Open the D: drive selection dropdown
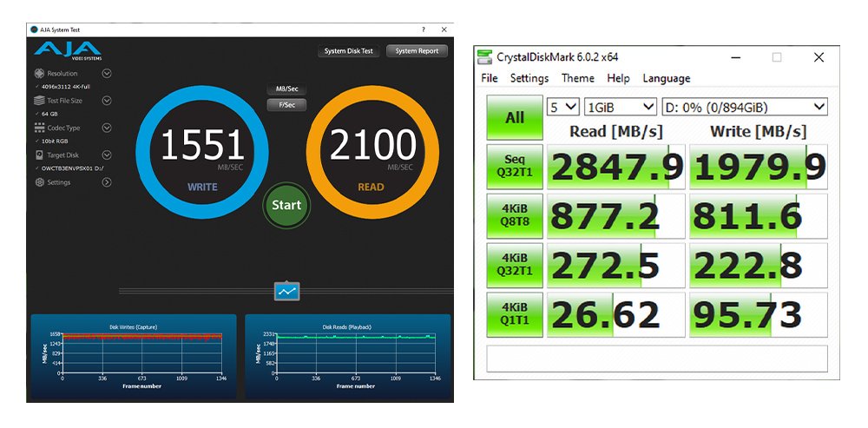Viewport: 868px width, 428px height. click(x=745, y=107)
